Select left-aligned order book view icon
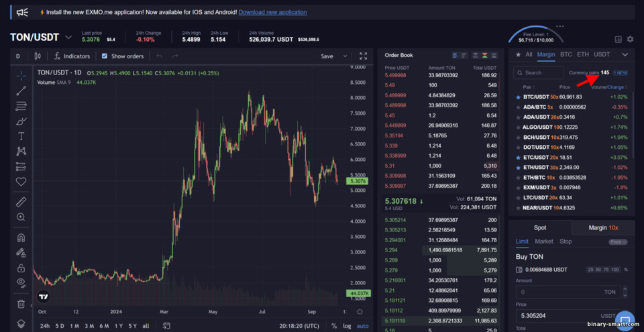Image resolution: width=644 pixels, height=332 pixels. tap(455, 55)
